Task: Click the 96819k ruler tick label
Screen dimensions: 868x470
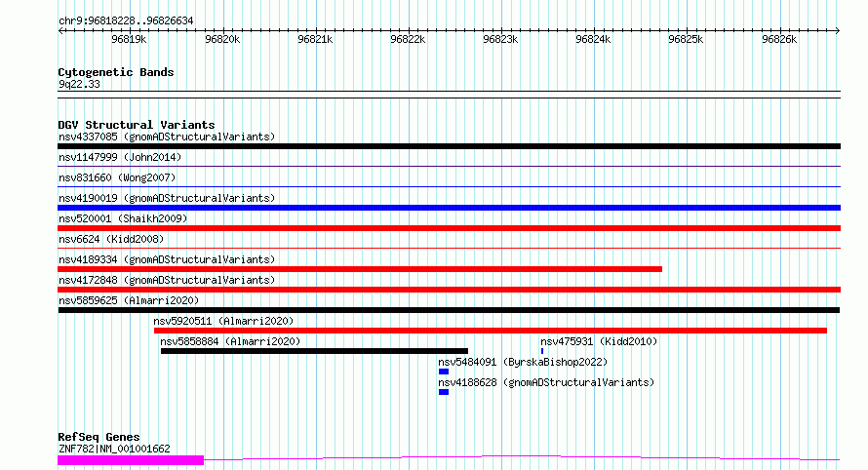Action: tap(129, 39)
